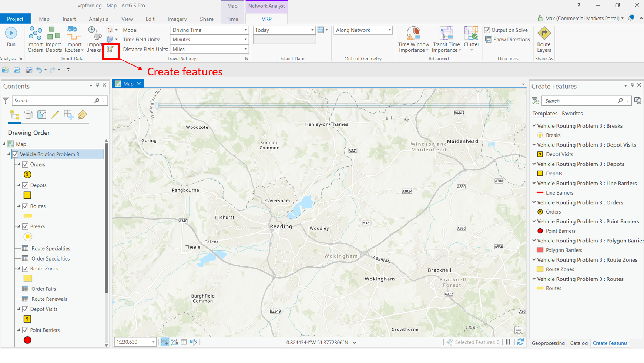
Task: Open Manage Templates in Create Features pane
Action: coord(637,101)
